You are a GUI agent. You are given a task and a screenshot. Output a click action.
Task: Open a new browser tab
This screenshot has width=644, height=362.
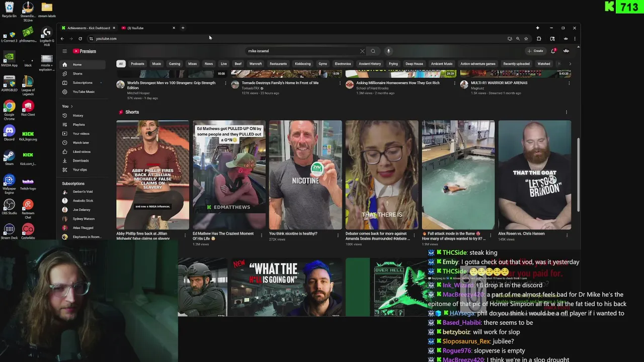(x=183, y=28)
